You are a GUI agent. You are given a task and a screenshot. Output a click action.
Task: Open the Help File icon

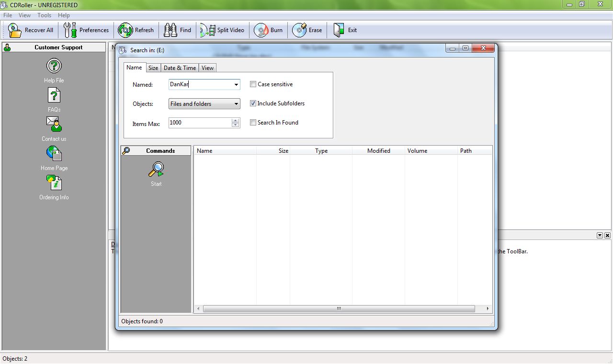coord(54,66)
